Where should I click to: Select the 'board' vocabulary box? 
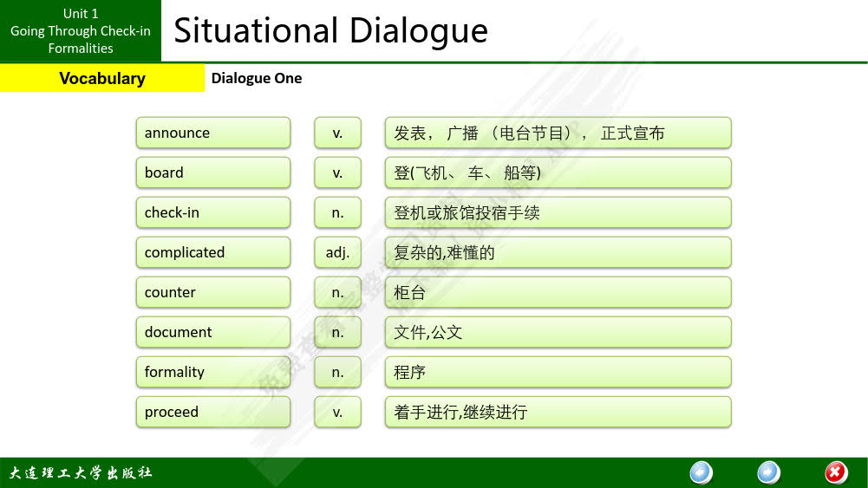(x=212, y=172)
